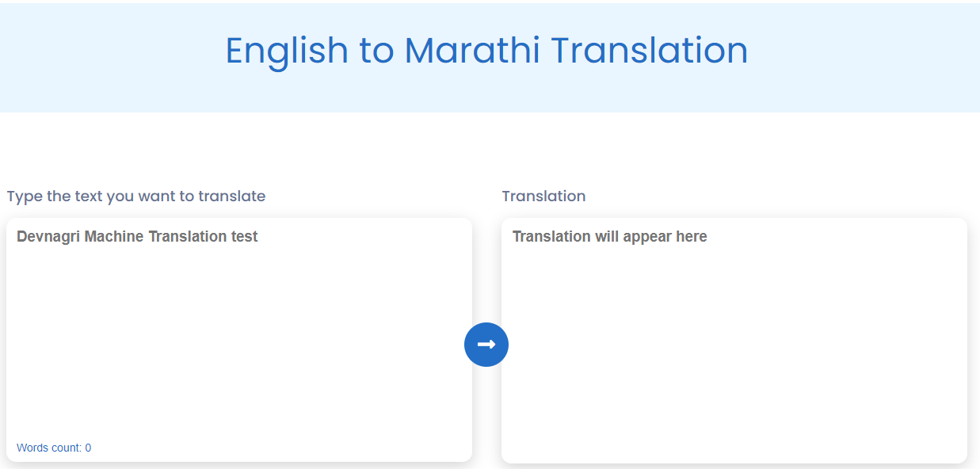Click the 'Translation' label above the output box
The width and height of the screenshot is (980, 469).
pos(543,196)
